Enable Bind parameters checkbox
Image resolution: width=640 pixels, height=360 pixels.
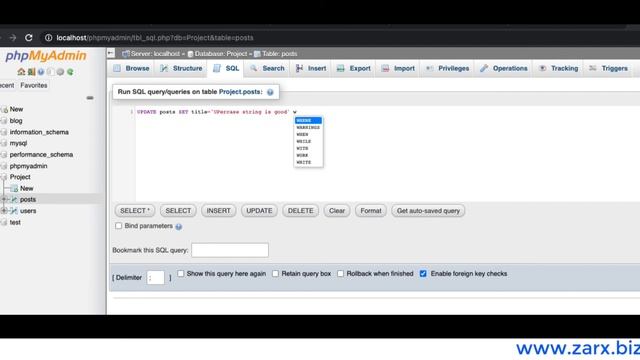118,226
